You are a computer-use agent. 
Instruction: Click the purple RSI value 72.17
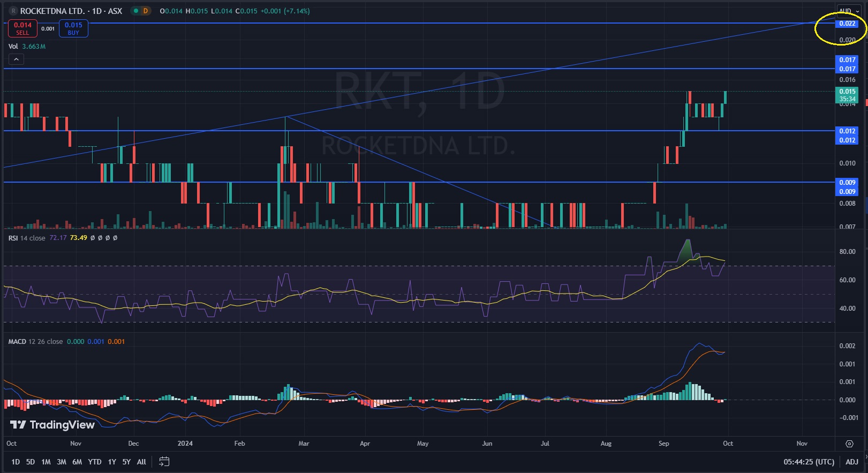click(x=58, y=238)
